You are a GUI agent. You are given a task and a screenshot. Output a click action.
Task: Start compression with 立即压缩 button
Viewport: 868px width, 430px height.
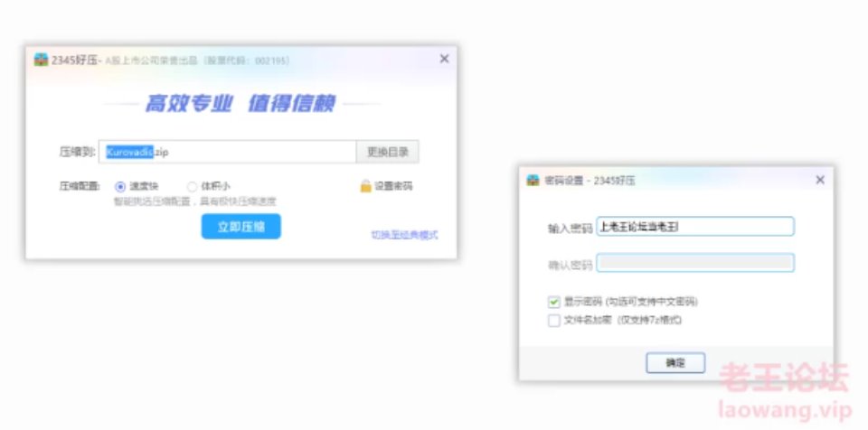241,227
